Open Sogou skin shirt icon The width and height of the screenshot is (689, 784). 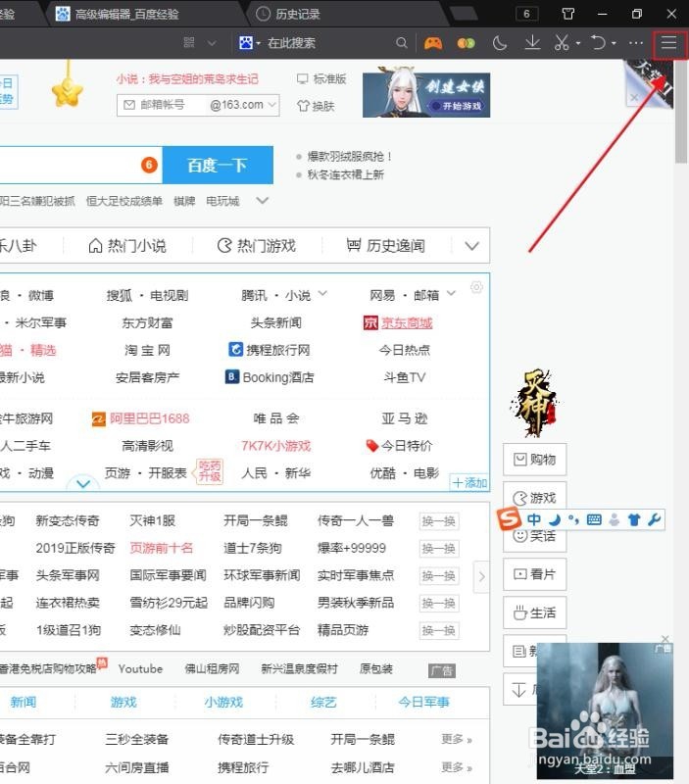pos(634,520)
